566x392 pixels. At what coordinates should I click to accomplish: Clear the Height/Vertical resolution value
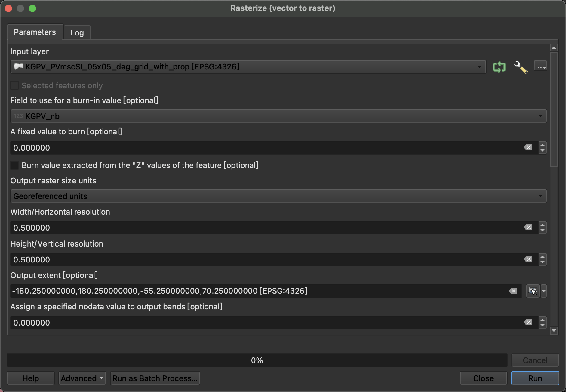(528, 259)
